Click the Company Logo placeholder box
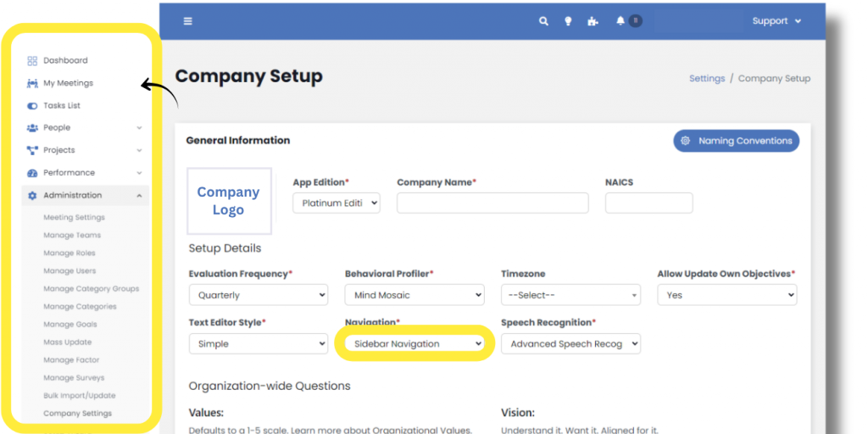The width and height of the screenshot is (868, 434). [x=229, y=201]
